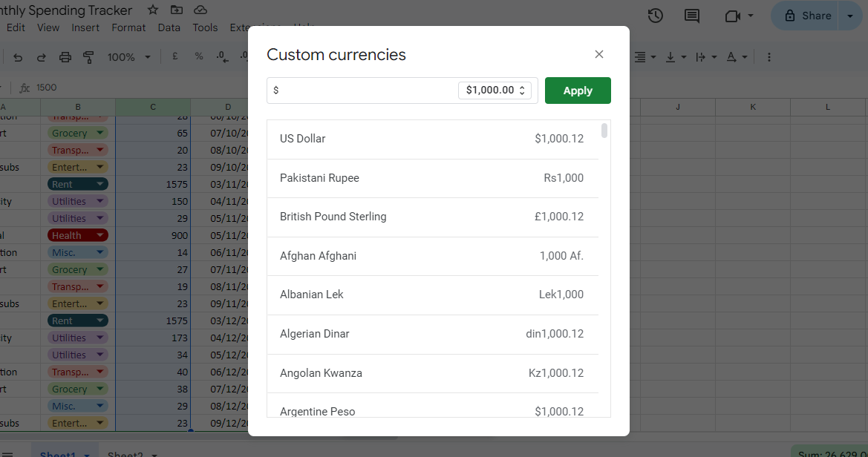The height and width of the screenshot is (457, 868).
Task: Click the Print icon
Action: 65,56
